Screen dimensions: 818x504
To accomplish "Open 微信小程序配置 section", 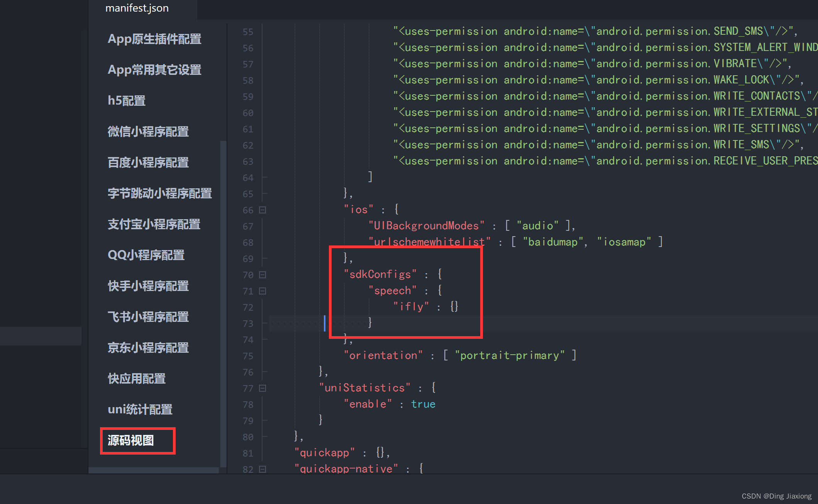I will pyautogui.click(x=148, y=132).
